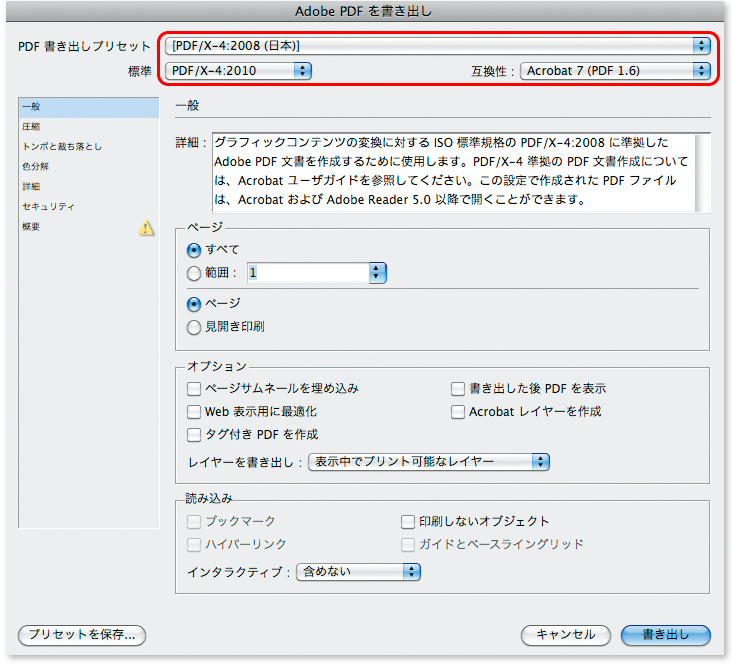Select 圧縮 in the left category list
The width and height of the screenshot is (750, 670).
(x=89, y=127)
